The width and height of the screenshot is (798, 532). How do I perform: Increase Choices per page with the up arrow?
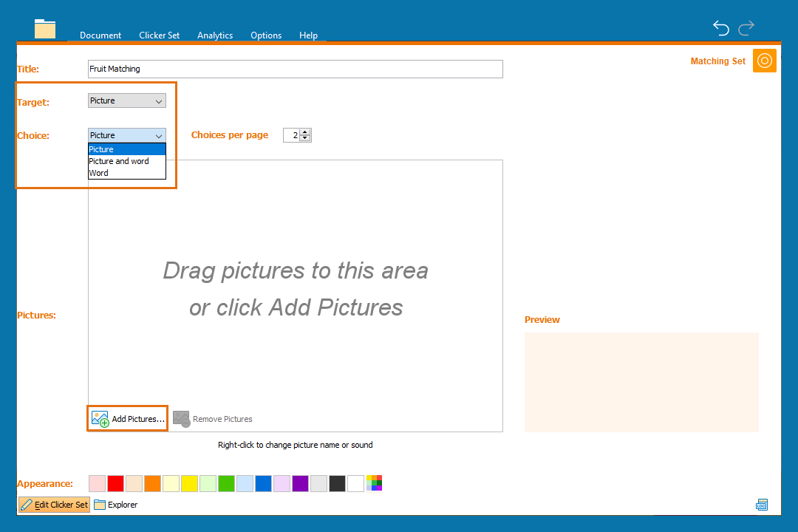click(305, 132)
